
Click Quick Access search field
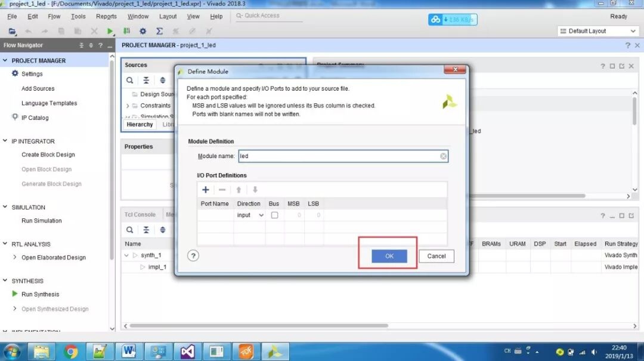(x=269, y=16)
